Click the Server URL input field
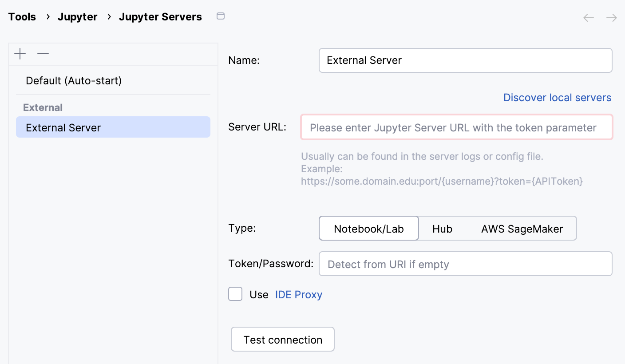The height and width of the screenshot is (364, 625). tap(456, 127)
